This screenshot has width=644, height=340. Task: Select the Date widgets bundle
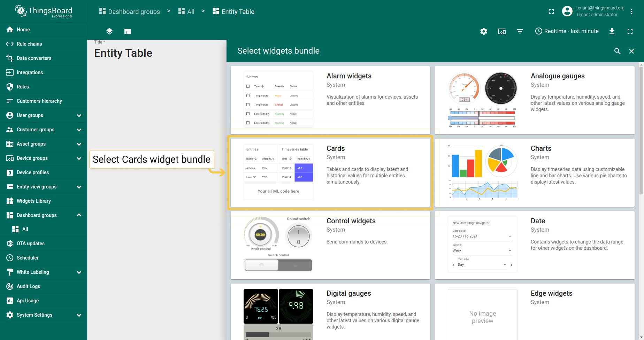[535, 245]
